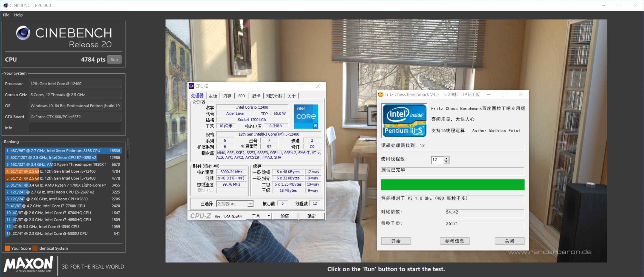Click the 开始 button in Fritz Chess
The width and height of the screenshot is (644, 277).
396,241
